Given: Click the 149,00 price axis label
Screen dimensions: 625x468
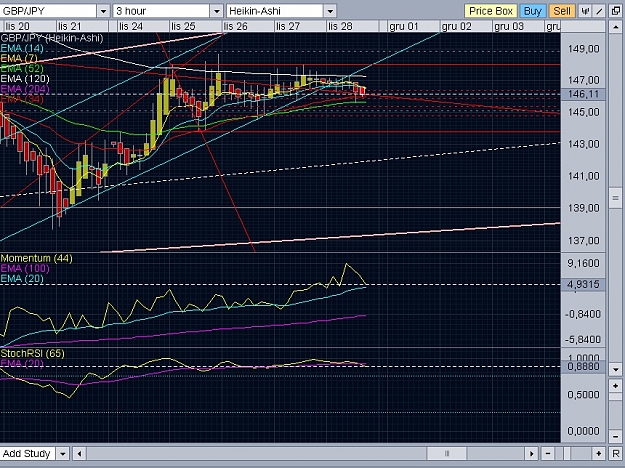Looking at the screenshot, I should point(584,49).
